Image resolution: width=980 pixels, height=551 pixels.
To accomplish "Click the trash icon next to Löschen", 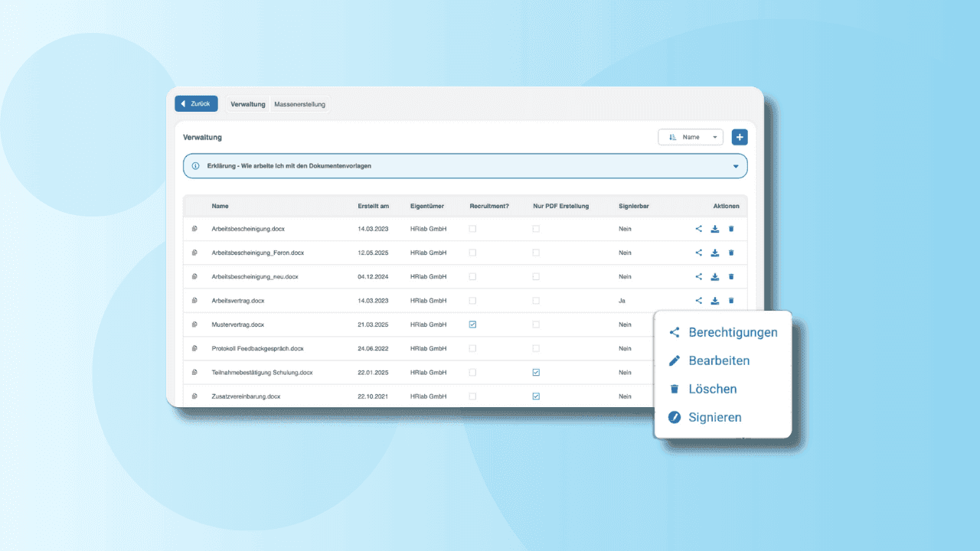I will (x=675, y=389).
